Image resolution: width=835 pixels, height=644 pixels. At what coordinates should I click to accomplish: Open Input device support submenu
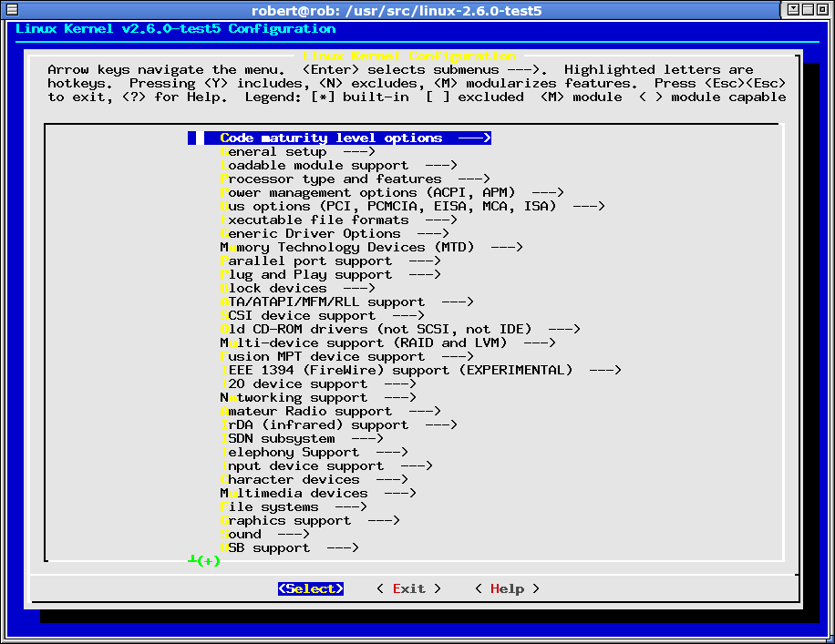click(326, 466)
